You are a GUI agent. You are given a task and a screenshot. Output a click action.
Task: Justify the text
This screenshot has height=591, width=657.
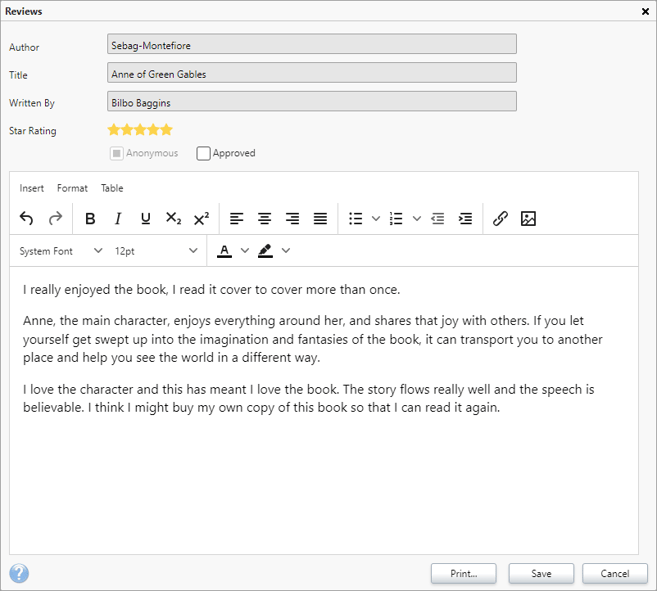pyautogui.click(x=320, y=218)
